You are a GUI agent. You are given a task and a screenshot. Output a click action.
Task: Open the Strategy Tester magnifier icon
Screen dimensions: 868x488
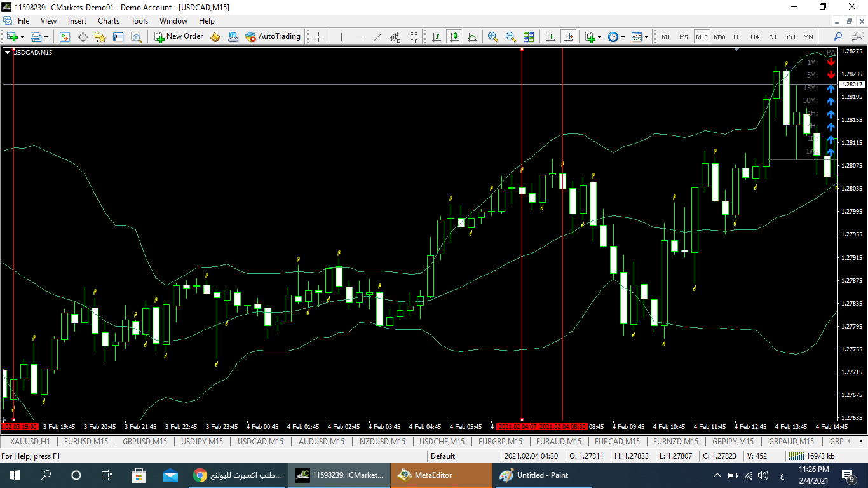pos(136,37)
